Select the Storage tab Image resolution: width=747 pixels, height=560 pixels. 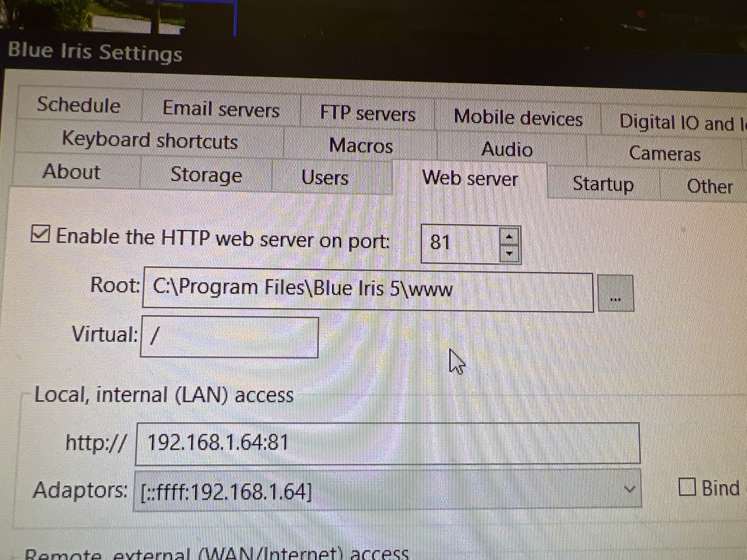(x=206, y=174)
